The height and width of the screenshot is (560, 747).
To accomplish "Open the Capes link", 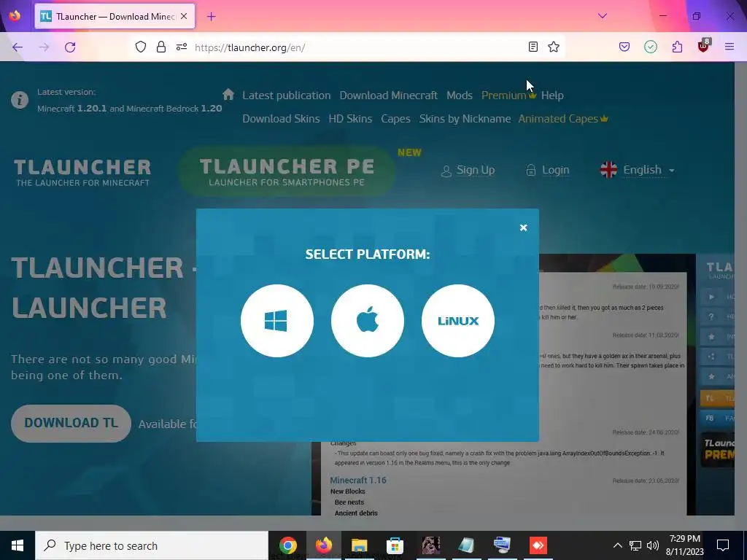I will point(395,119).
